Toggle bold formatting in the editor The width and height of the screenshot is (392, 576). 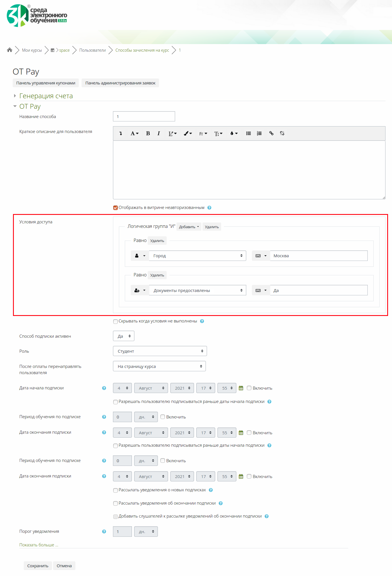(148, 134)
